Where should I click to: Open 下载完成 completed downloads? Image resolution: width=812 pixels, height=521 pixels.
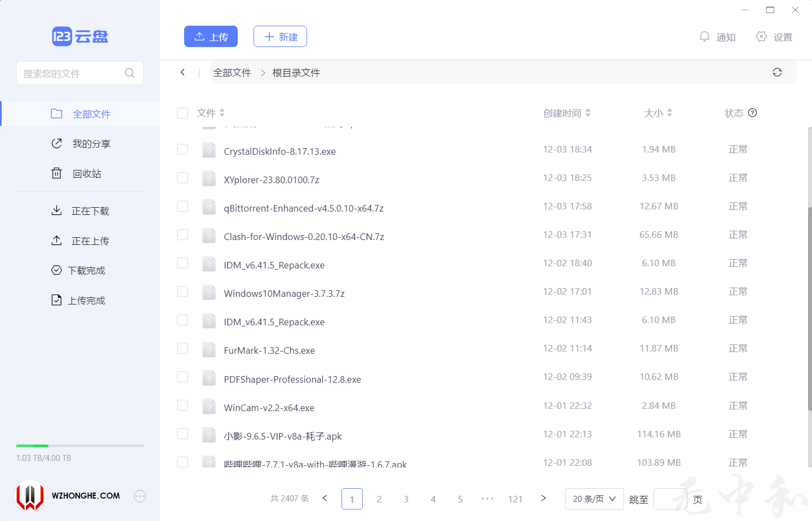click(x=89, y=270)
